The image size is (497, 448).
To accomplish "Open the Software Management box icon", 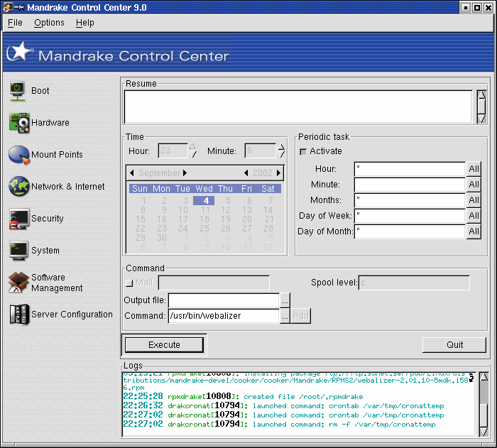I will pyautogui.click(x=18, y=282).
